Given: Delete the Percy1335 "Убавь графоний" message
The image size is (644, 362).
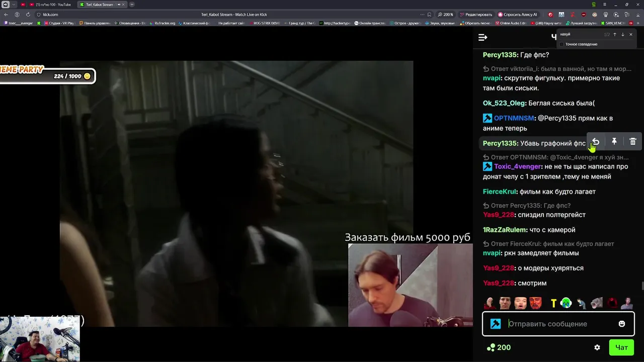Looking at the screenshot, I should (633, 142).
